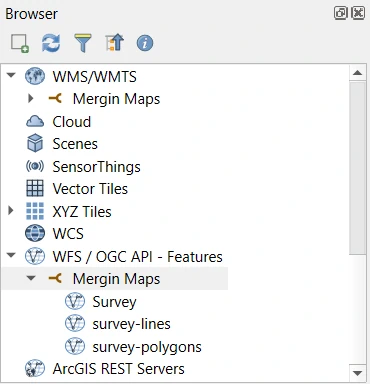
Task: Select the Survey WFS layer
Action: [114, 302]
